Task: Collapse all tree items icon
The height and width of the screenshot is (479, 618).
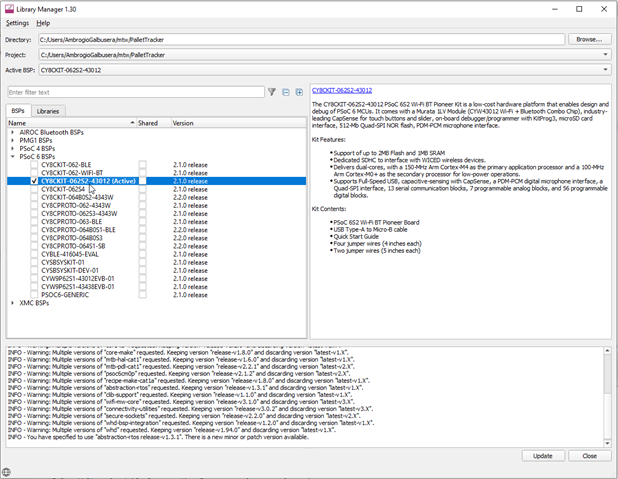Action: 286,92
